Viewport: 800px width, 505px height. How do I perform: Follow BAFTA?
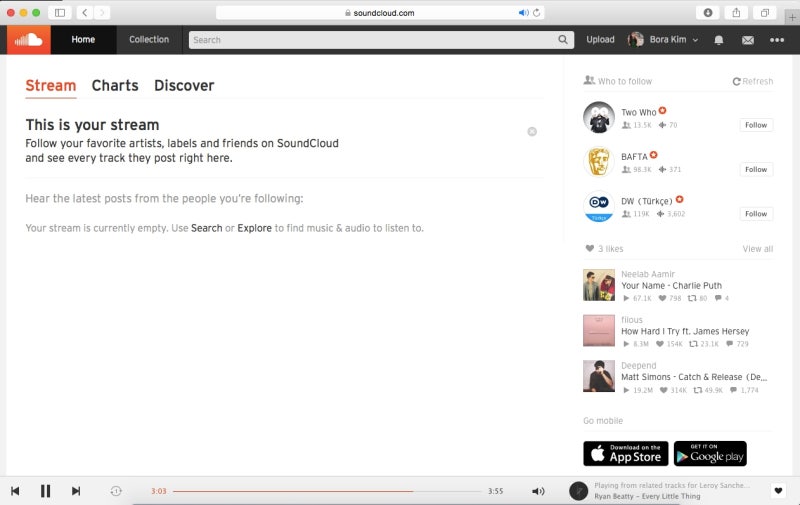(756, 169)
